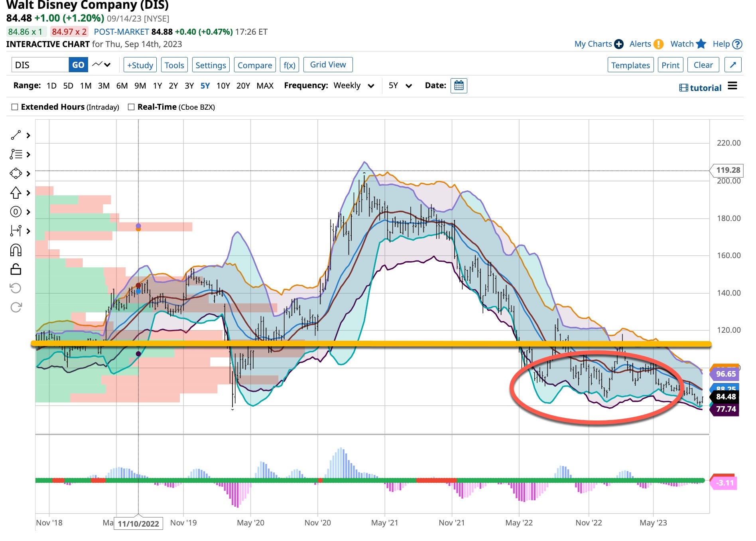The width and height of the screenshot is (756, 541).
Task: Click into the DIS symbol field
Action: coord(40,65)
